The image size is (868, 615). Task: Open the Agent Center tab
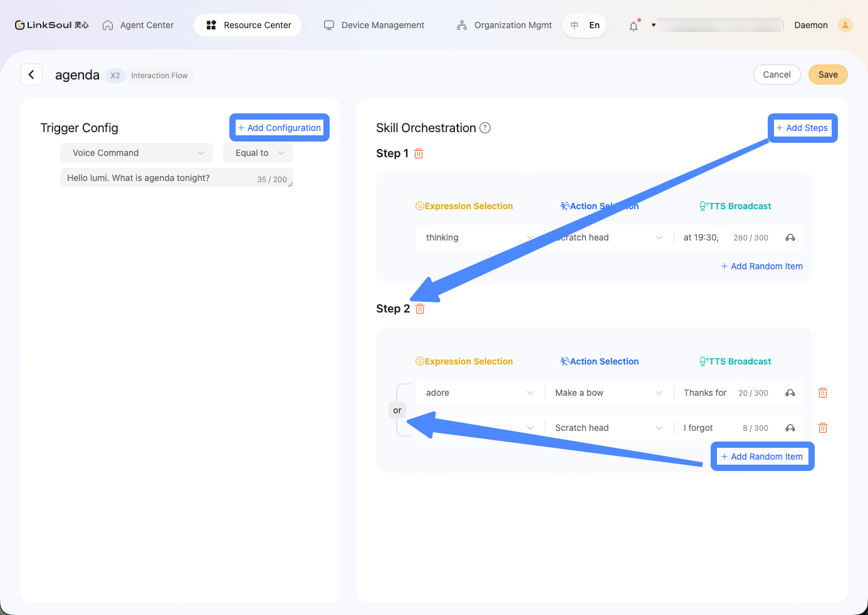coord(138,25)
